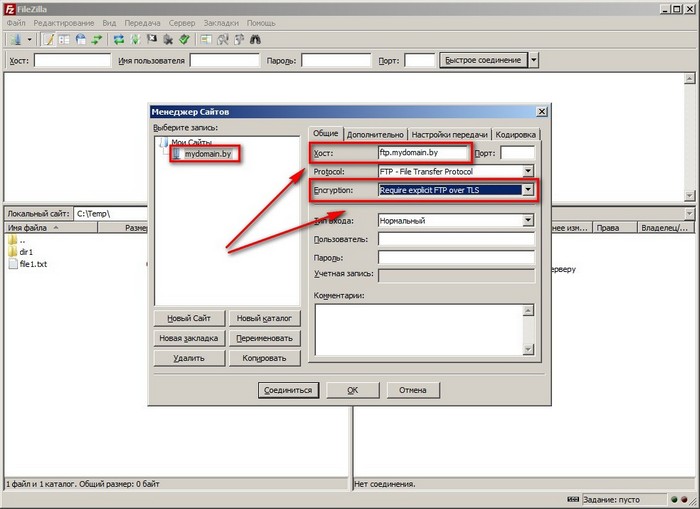Click the Новая закладка button
Image resolution: width=700 pixels, height=509 pixels.
[x=189, y=338]
